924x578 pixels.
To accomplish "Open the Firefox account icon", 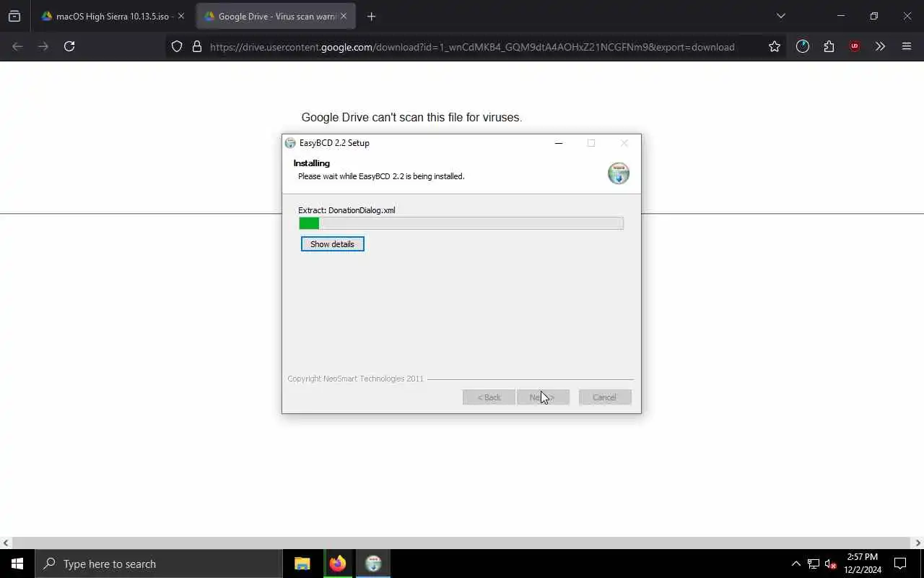I will (x=803, y=46).
